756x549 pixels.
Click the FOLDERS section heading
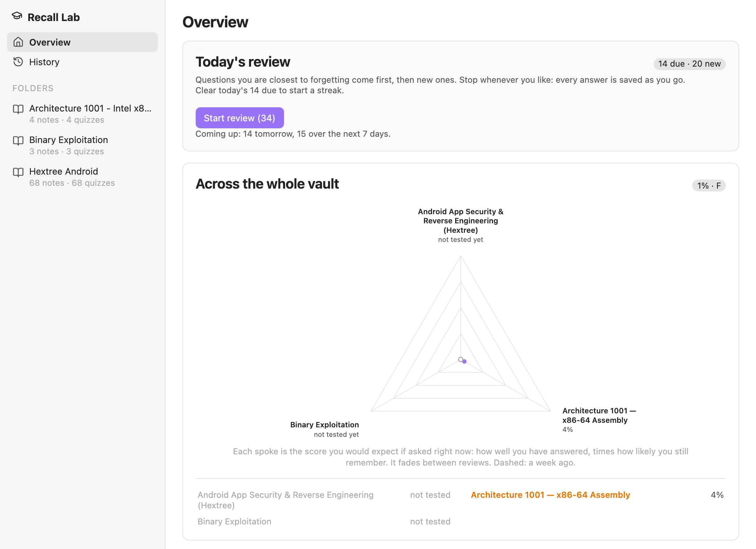coord(33,88)
